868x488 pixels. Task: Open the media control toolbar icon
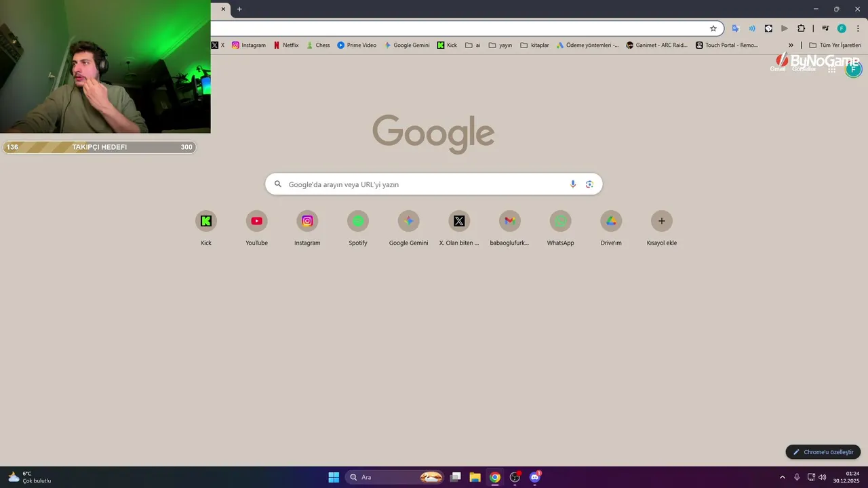(825, 28)
